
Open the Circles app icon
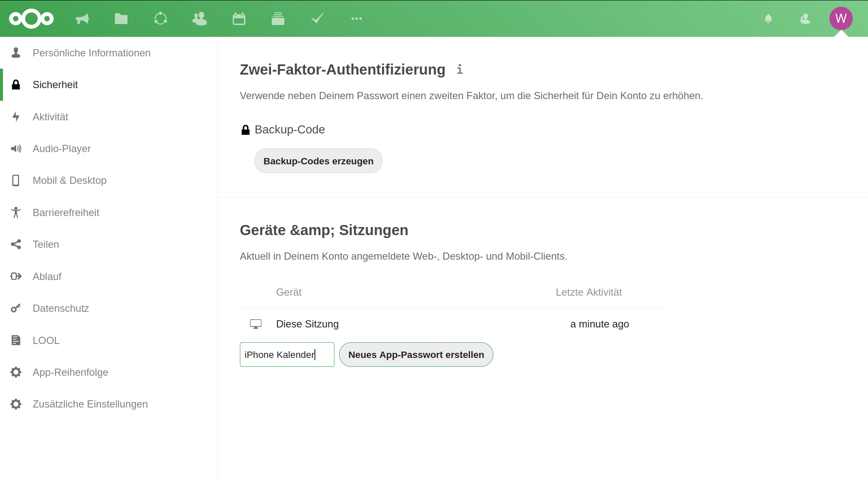tap(161, 19)
